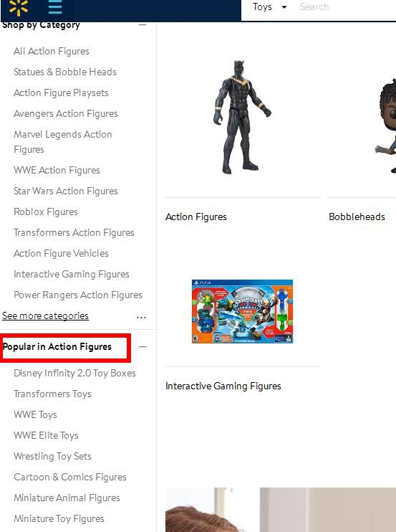Go to Miniature Animal Figures
The height and width of the screenshot is (532, 396).
(x=67, y=498)
